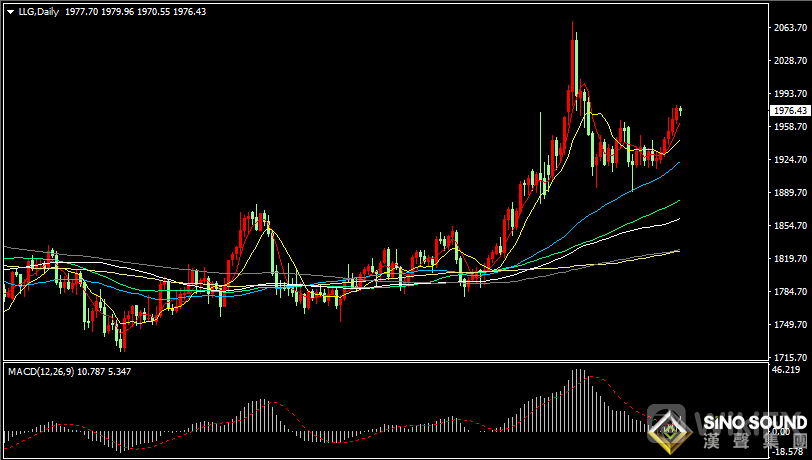Click the highest candlestick wick near 2063
Image resolution: width=812 pixels, height=460 pixels.
(x=573, y=25)
